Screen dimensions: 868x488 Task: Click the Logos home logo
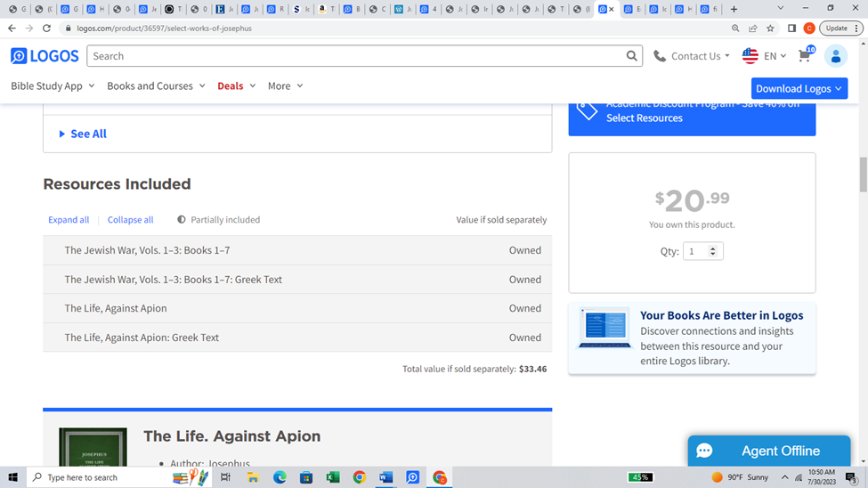45,56
